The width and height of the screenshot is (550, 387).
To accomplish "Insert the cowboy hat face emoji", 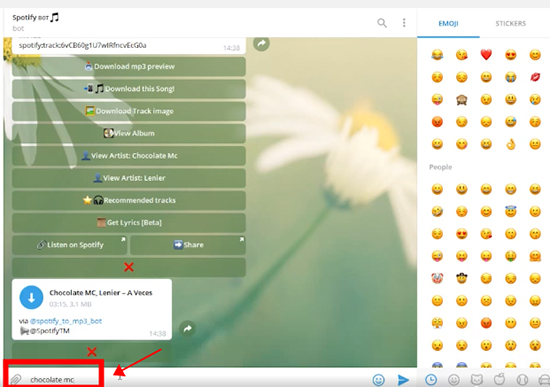I will [462, 278].
